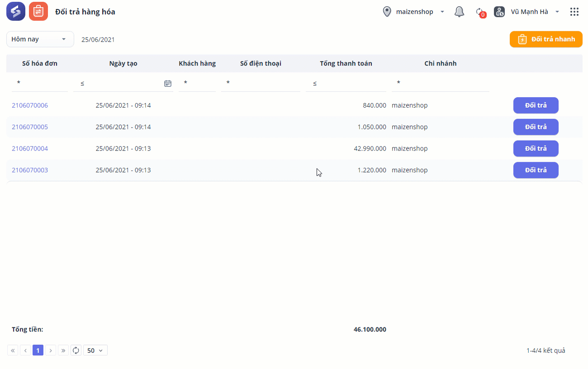The height and width of the screenshot is (369, 588).
Task: Open invoice link 2106070005
Action: [30, 127]
